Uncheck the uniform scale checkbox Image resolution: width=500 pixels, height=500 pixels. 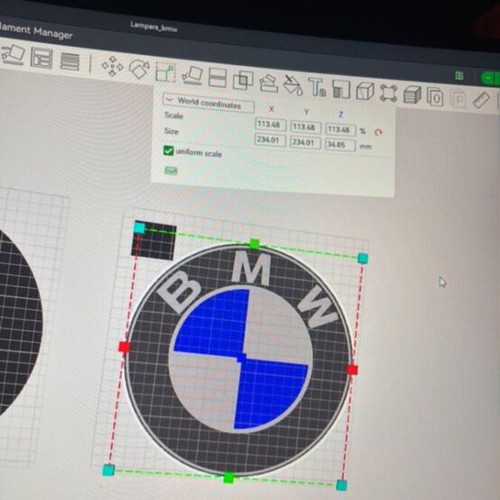(168, 151)
